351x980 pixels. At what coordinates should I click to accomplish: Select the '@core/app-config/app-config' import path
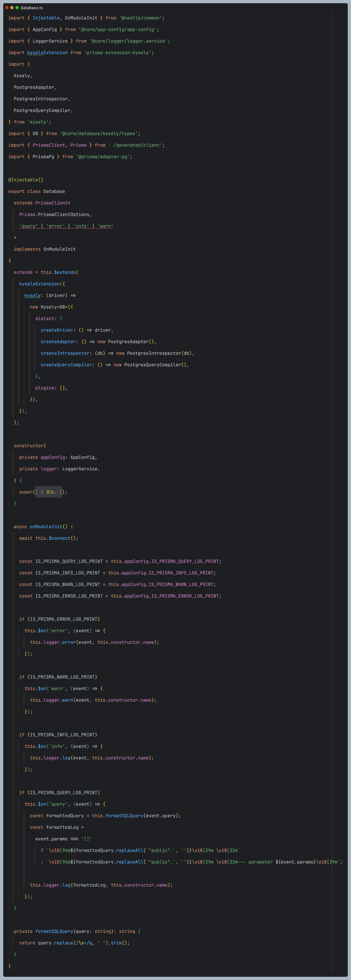click(x=118, y=29)
